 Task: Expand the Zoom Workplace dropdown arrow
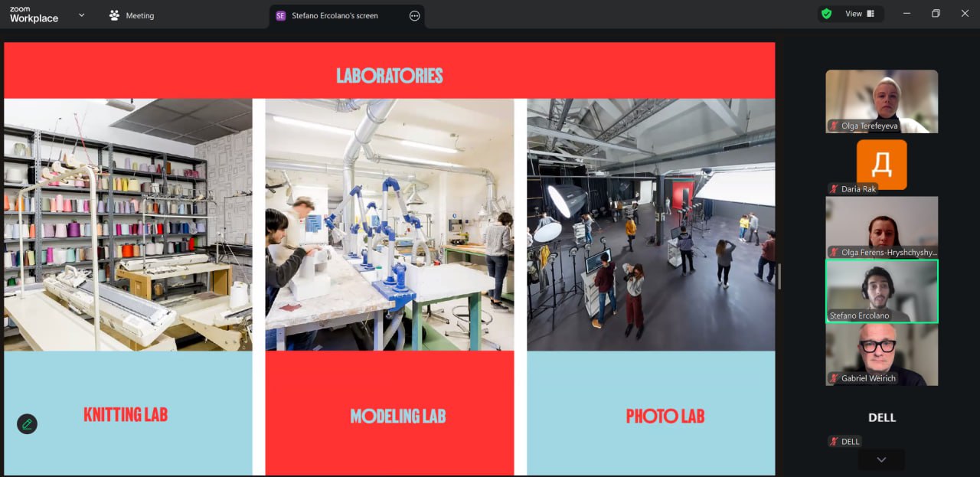click(81, 15)
